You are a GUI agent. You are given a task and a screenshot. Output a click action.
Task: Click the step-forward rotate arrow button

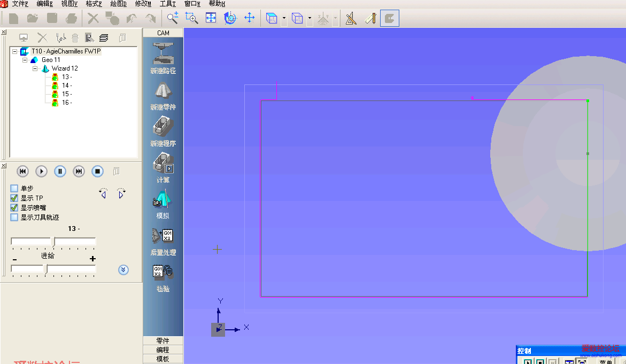[x=121, y=193]
